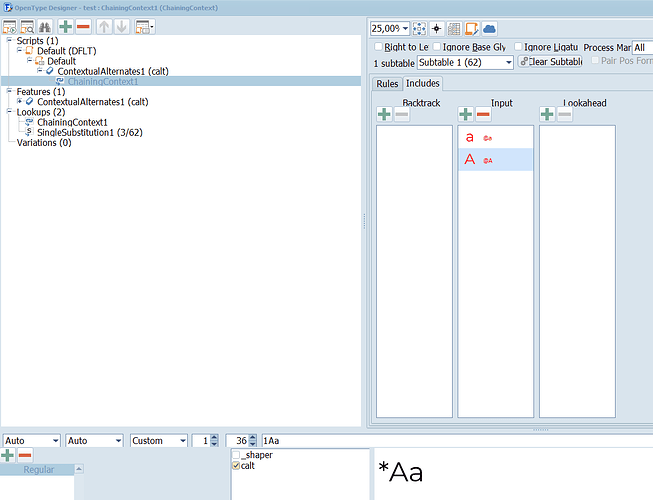This screenshot has width=653, height=500.
Task: Open the second Auto dropdown
Action: [119, 440]
